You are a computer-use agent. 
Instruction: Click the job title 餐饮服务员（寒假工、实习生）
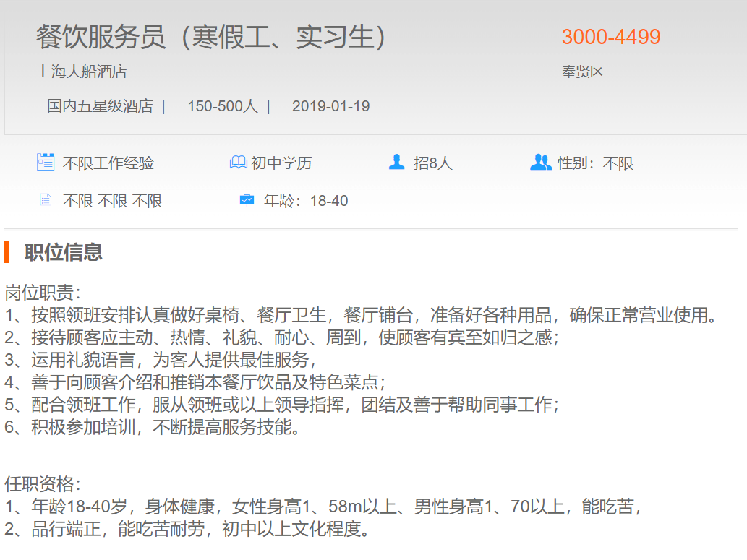point(212,38)
